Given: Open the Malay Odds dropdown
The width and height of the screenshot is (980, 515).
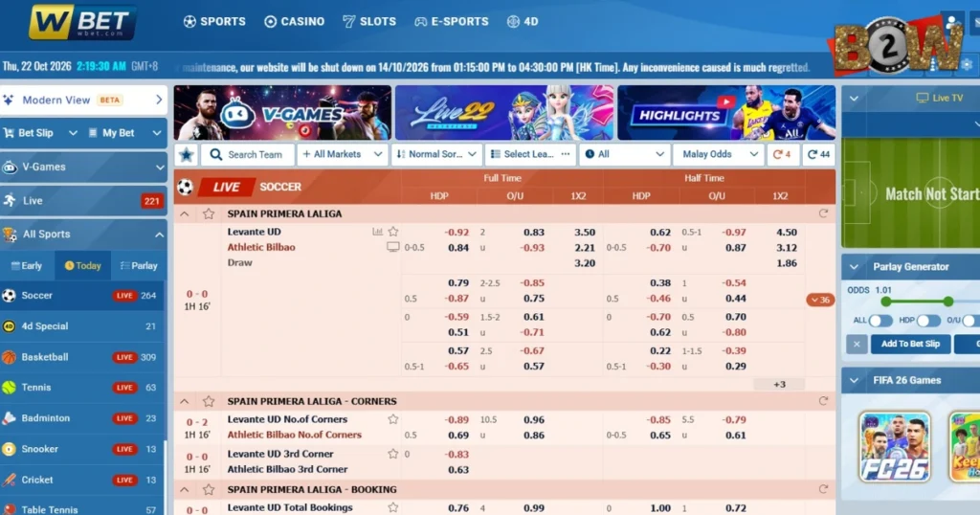Looking at the screenshot, I should (718, 154).
